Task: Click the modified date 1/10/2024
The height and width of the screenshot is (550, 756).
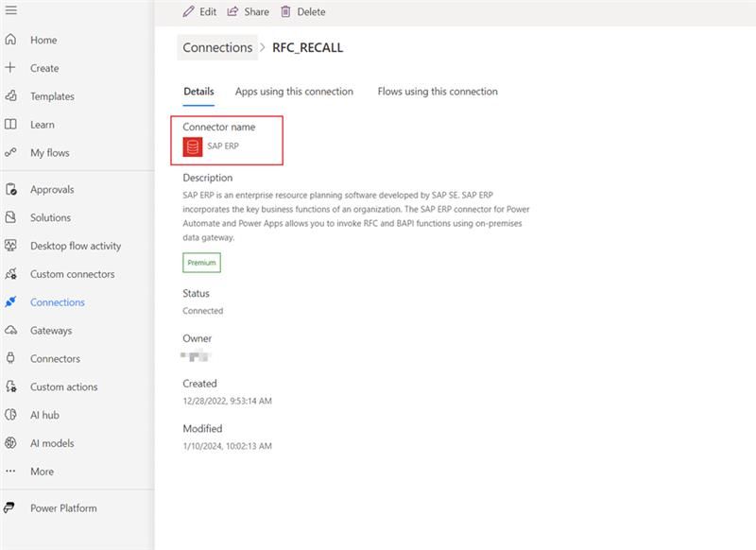Action: (x=227, y=446)
